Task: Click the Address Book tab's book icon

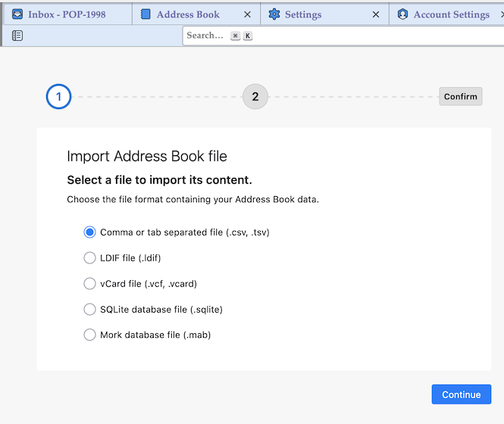Action: point(146,14)
